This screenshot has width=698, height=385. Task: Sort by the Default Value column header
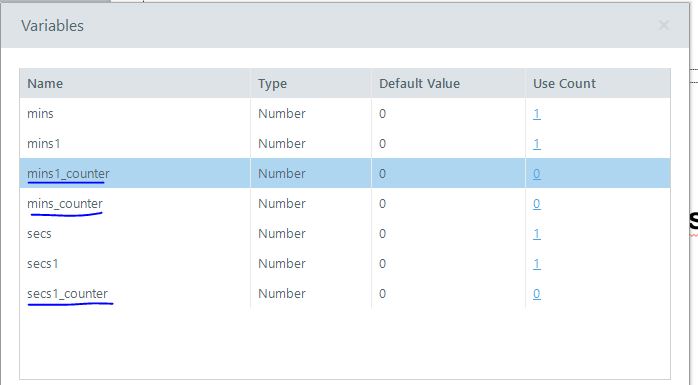(x=419, y=84)
